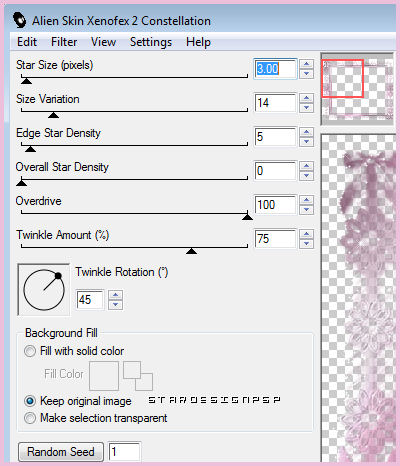This screenshot has width=400, height=466.
Task: Click Twinkle Rotation up spinner arrow
Action: [x=115, y=295]
